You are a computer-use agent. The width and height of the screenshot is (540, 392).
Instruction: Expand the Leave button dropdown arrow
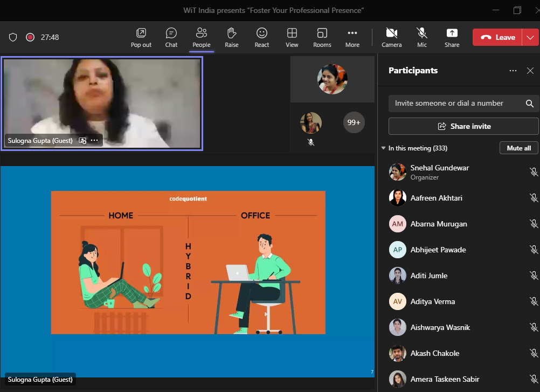pos(530,37)
